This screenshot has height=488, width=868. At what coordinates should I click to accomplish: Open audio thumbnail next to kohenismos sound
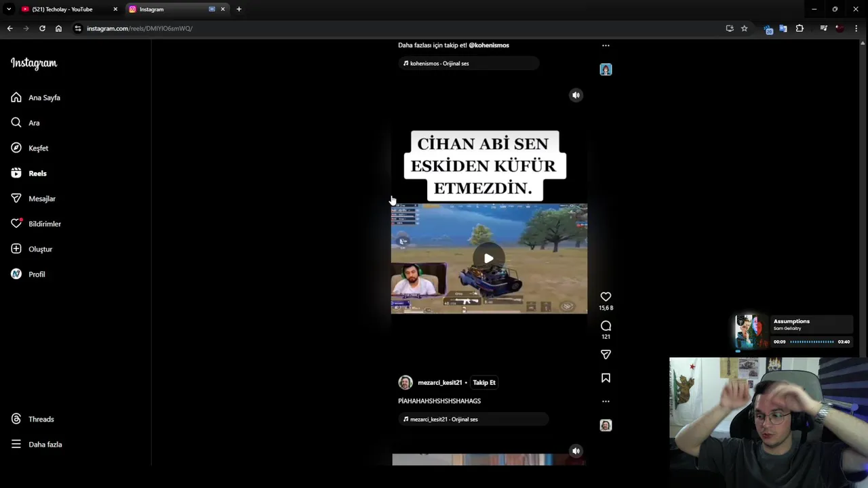coord(606,69)
